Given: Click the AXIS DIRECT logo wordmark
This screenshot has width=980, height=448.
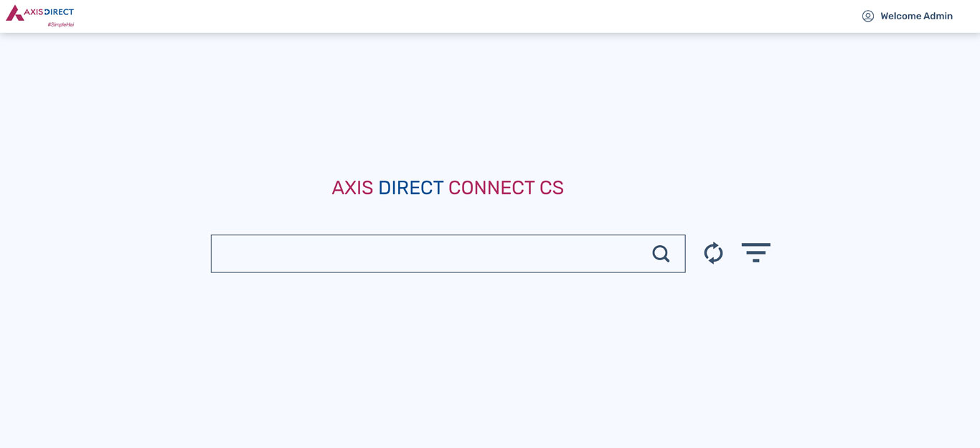Looking at the screenshot, I should point(49,12).
